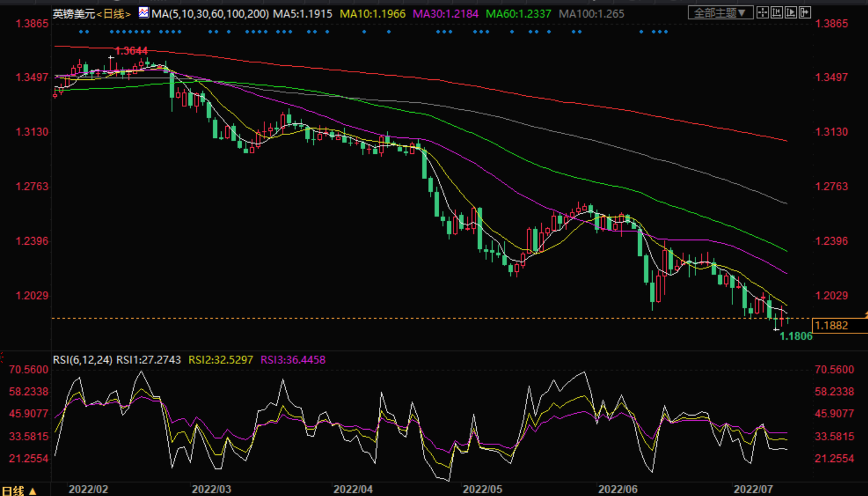Click the 2022/02 date on time axis
The width and height of the screenshot is (868, 496).
pyautogui.click(x=88, y=489)
